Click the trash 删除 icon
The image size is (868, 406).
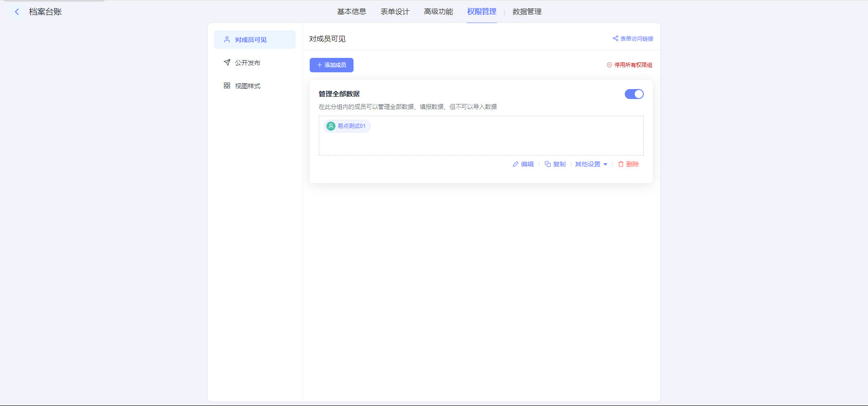621,164
